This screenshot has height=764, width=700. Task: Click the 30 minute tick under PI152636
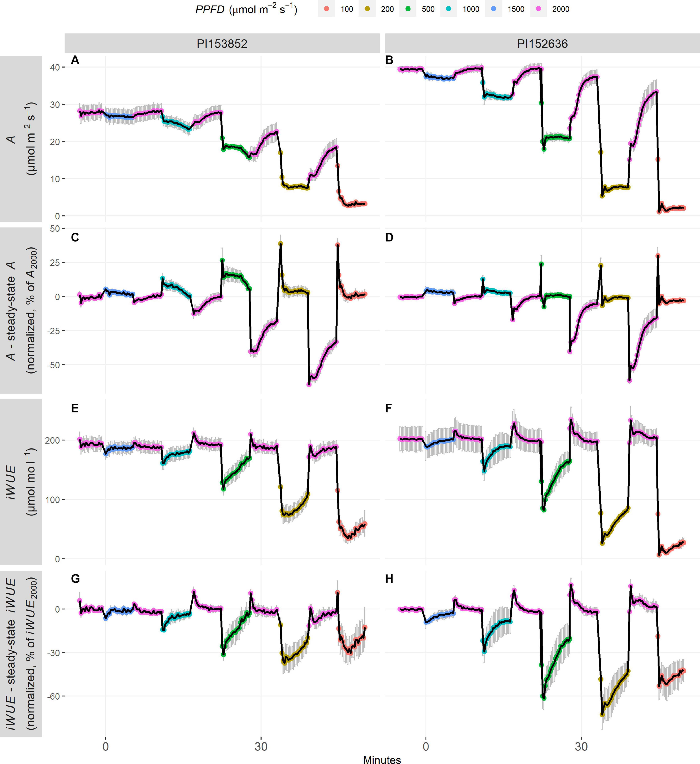pyautogui.click(x=581, y=747)
